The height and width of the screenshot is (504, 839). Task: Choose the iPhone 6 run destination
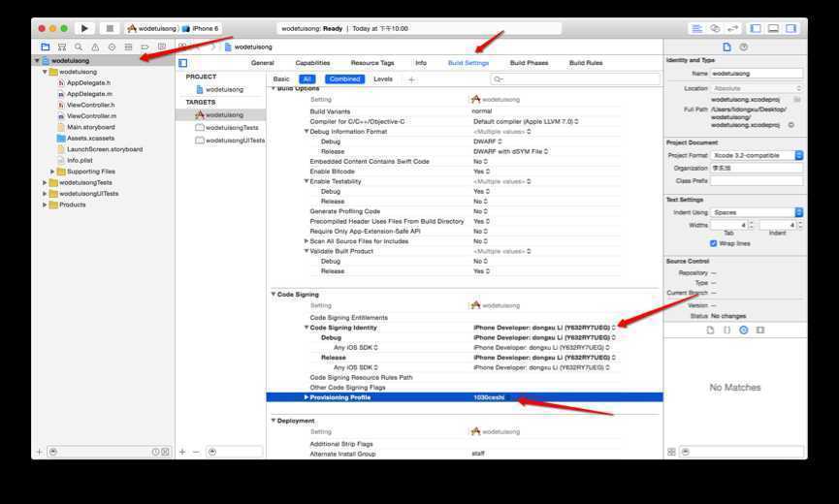click(x=201, y=28)
